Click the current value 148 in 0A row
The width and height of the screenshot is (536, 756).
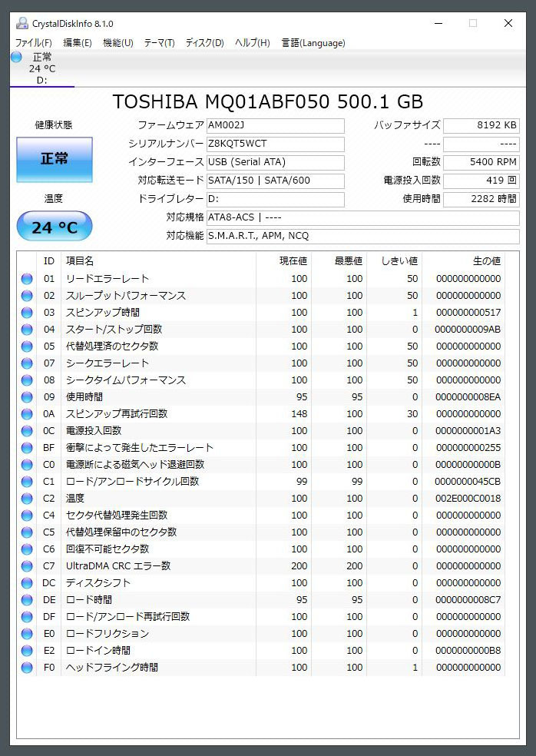click(x=299, y=413)
